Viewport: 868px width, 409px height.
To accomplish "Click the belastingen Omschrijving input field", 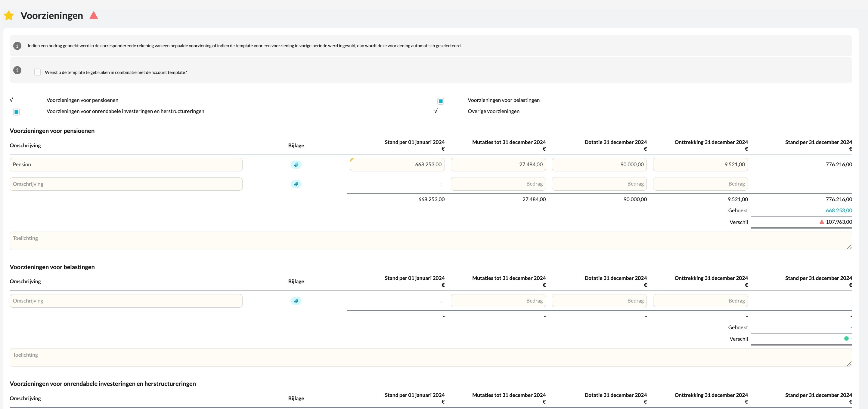I will click(126, 301).
